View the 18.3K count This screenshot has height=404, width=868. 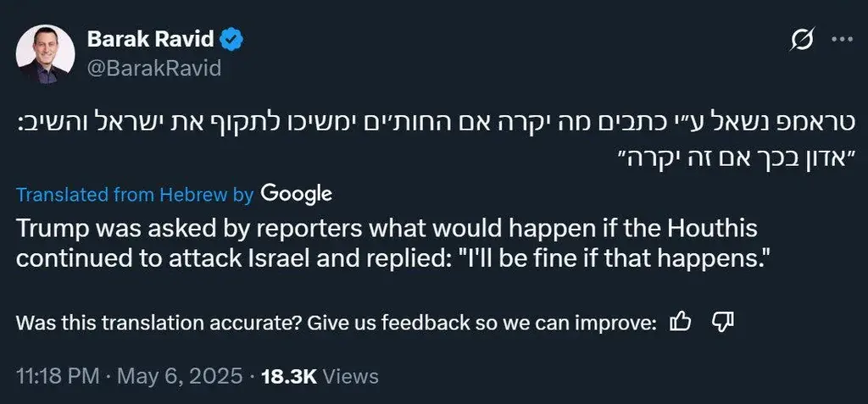click(289, 377)
